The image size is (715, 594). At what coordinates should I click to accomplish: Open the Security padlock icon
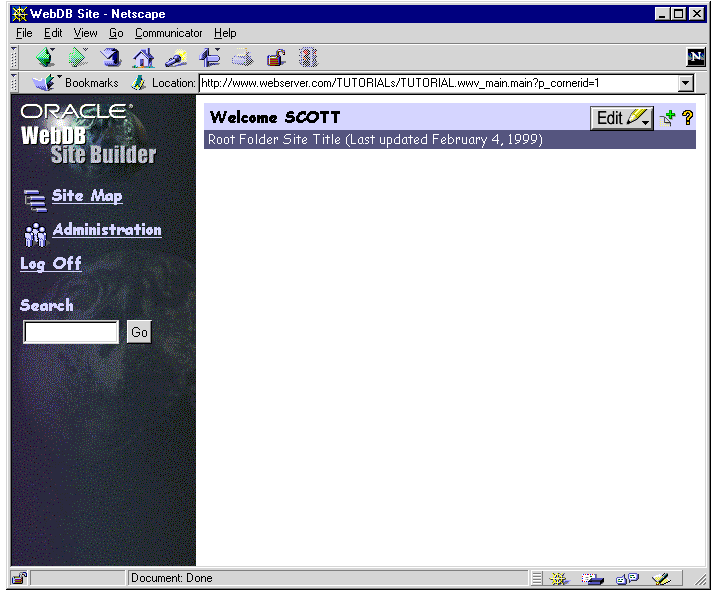point(276,58)
